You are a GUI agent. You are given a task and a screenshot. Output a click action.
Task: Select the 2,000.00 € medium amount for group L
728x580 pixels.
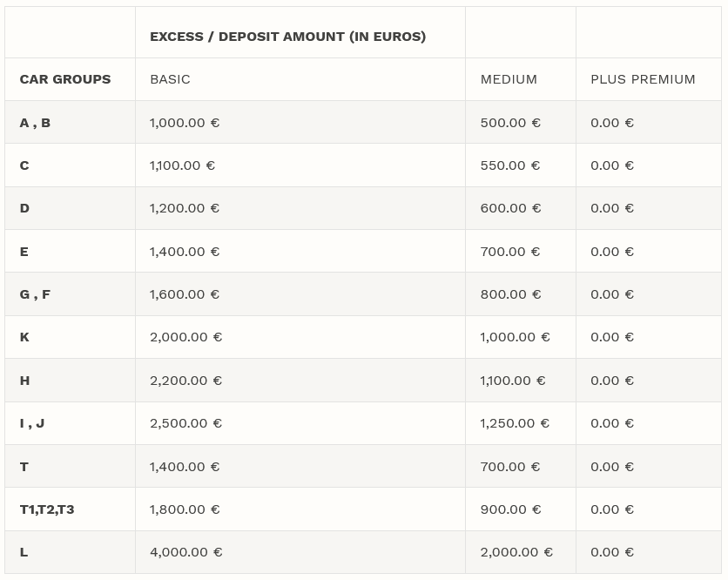click(516, 552)
